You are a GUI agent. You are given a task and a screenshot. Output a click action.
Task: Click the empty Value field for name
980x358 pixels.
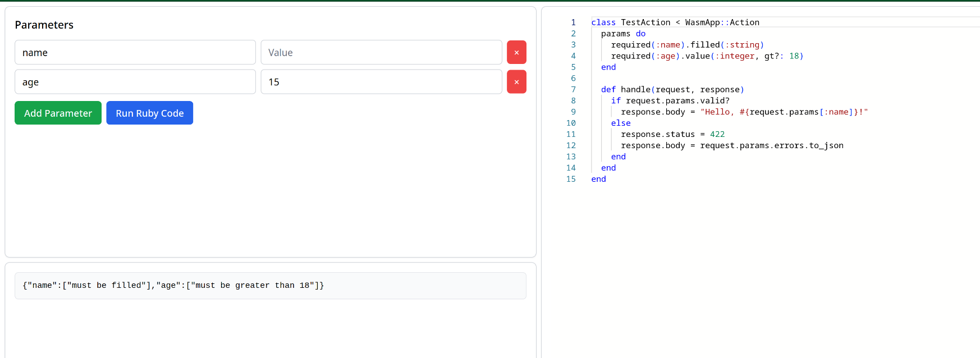382,52
